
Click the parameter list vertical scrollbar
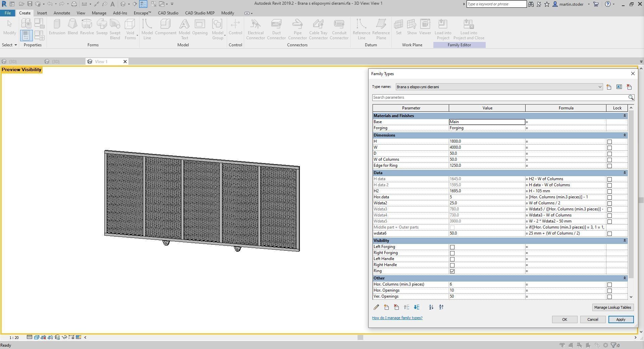pos(631,195)
